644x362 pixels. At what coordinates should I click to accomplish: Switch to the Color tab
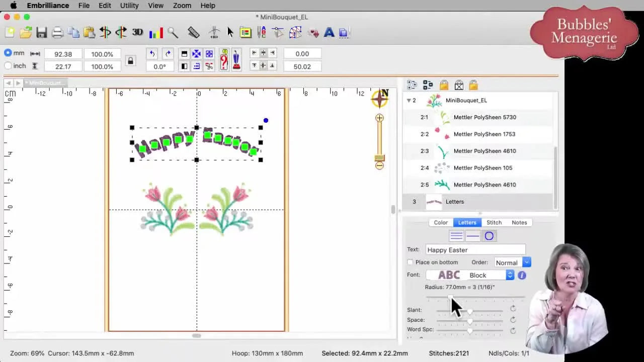[x=441, y=222]
